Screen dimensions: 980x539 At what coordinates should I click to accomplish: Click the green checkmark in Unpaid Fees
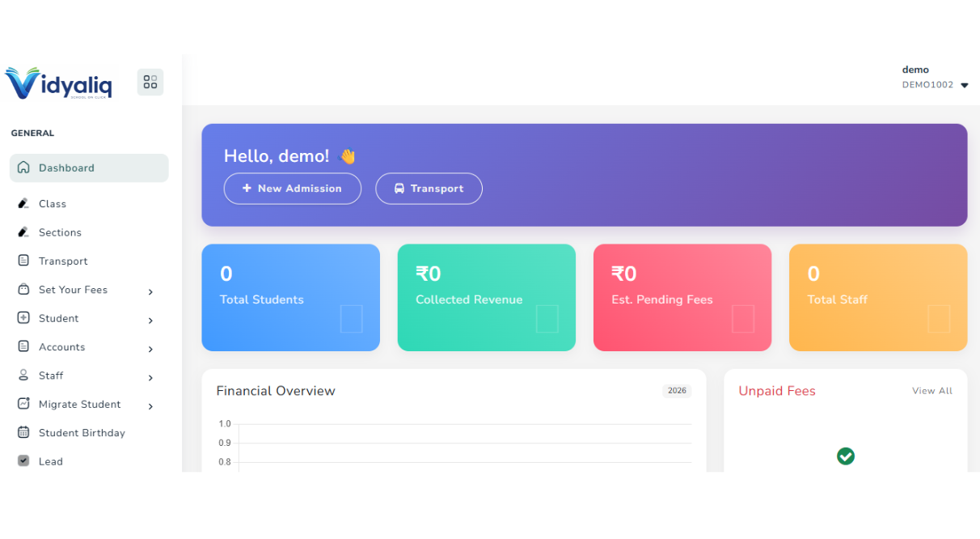846,456
